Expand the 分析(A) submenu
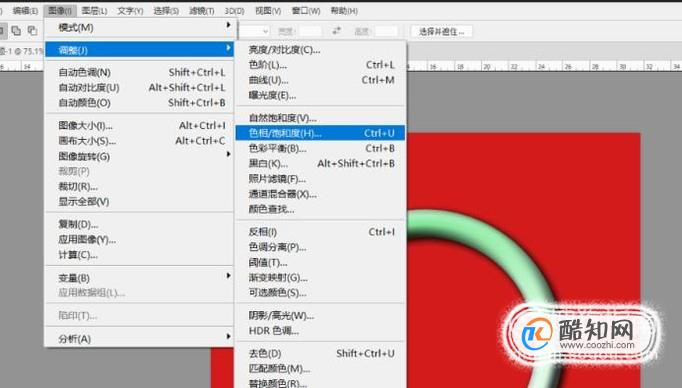The height and width of the screenshot is (388, 682). [140, 338]
